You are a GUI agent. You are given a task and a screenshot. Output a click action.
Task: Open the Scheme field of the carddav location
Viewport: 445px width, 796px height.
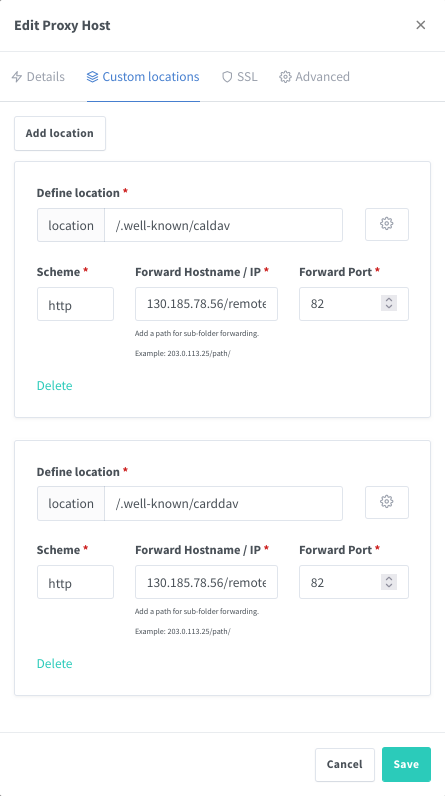click(x=75, y=582)
